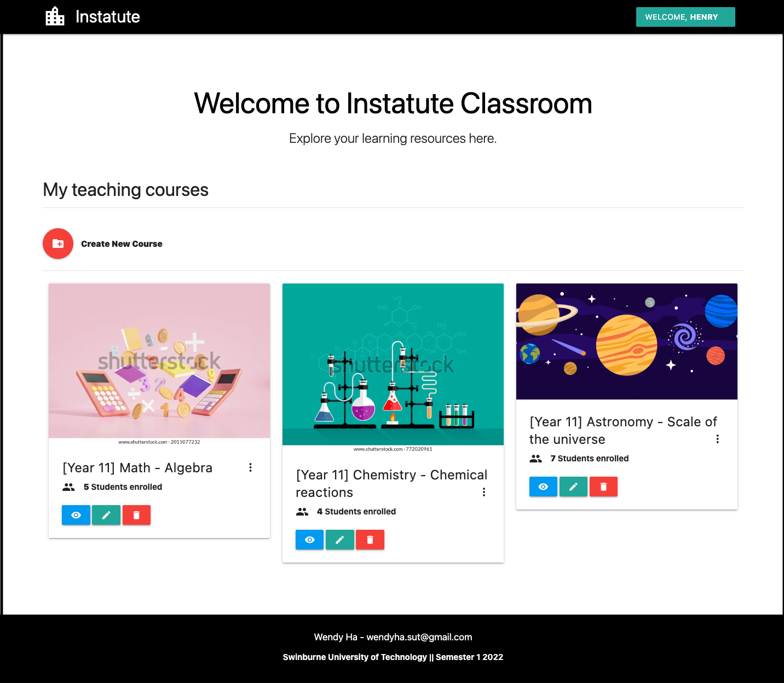Edit the Astronomy Scale of the universe course
The image size is (784, 683).
coord(573,487)
